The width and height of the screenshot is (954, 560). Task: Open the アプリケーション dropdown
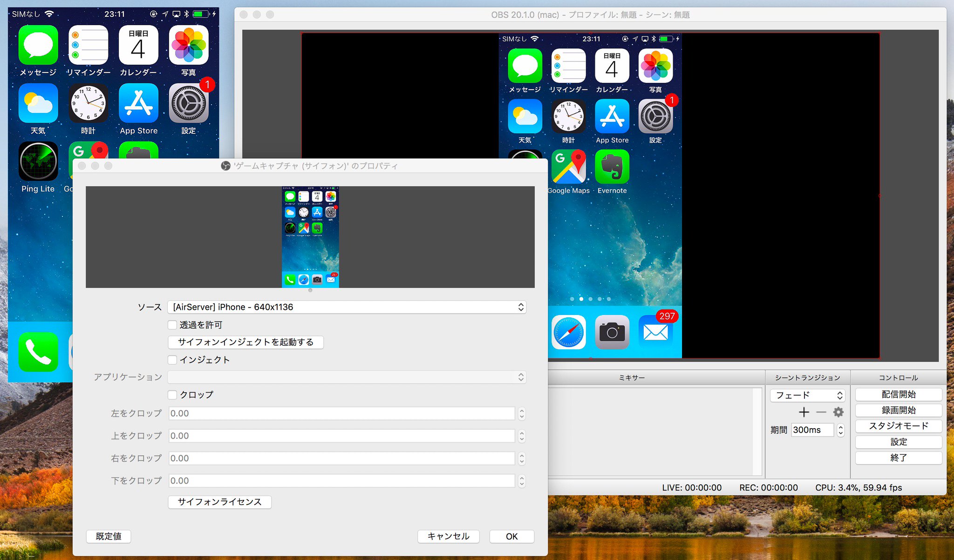click(x=347, y=377)
